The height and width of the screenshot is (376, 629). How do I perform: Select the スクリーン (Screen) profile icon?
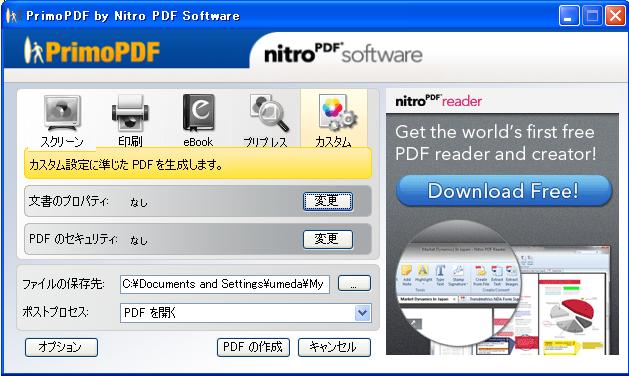point(62,114)
